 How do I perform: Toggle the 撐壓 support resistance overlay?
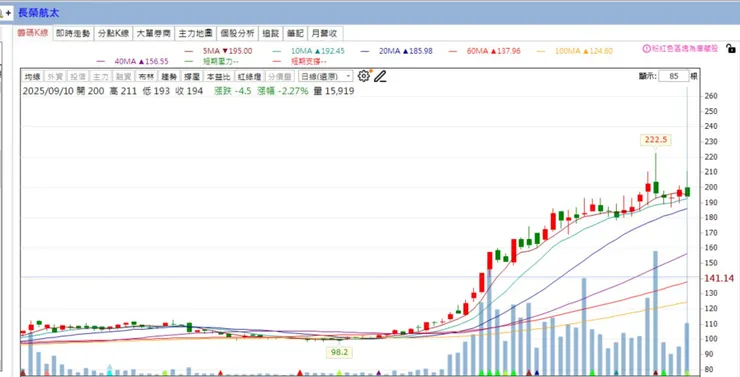click(192, 76)
